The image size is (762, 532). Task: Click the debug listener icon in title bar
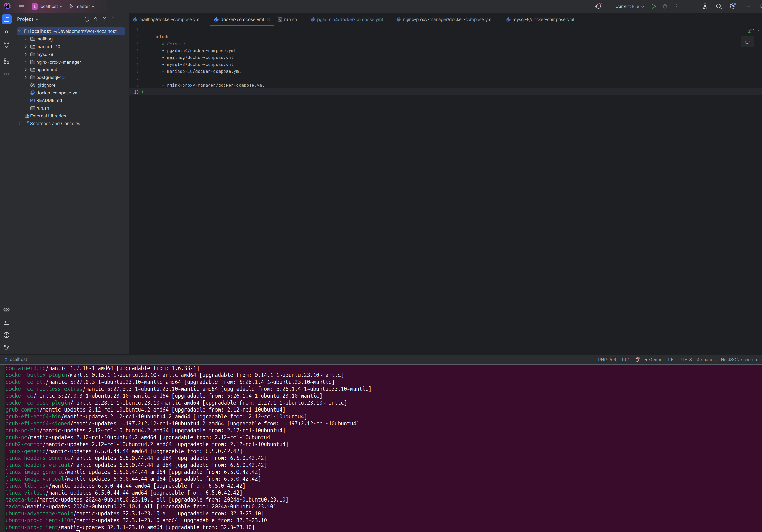point(598,6)
